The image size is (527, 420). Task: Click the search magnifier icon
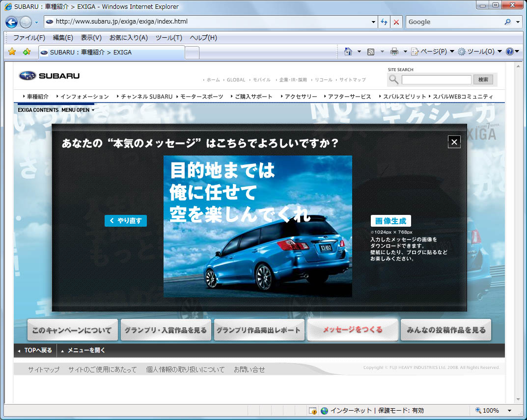point(507,22)
